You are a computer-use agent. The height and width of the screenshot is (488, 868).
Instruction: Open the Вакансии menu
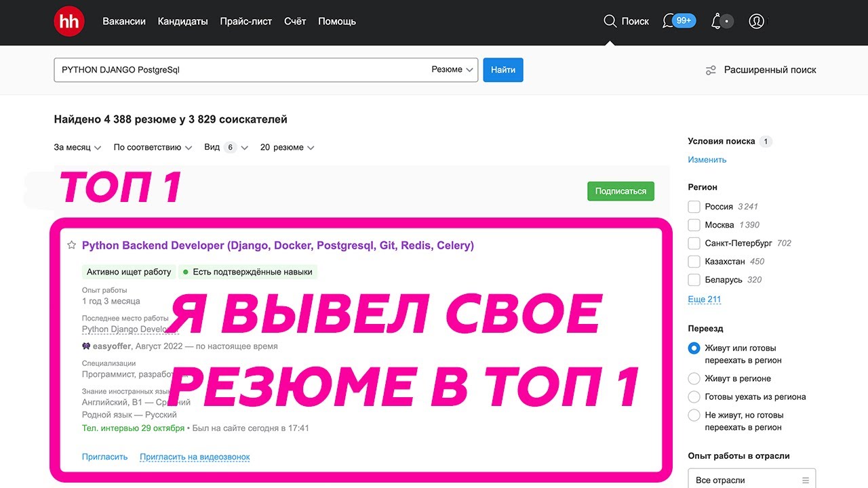point(124,21)
